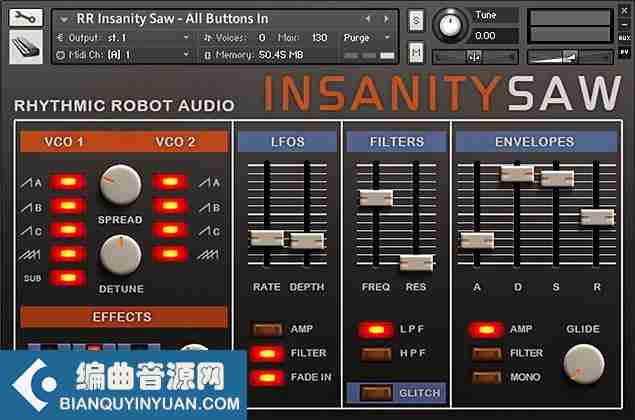
Task: Click the LFOS section header
Action: coord(288,142)
